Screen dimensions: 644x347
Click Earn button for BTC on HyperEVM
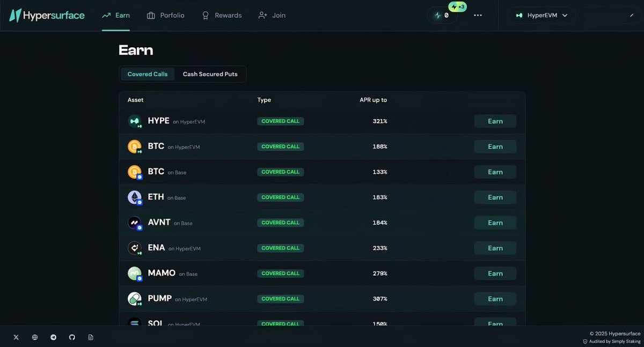click(x=495, y=146)
